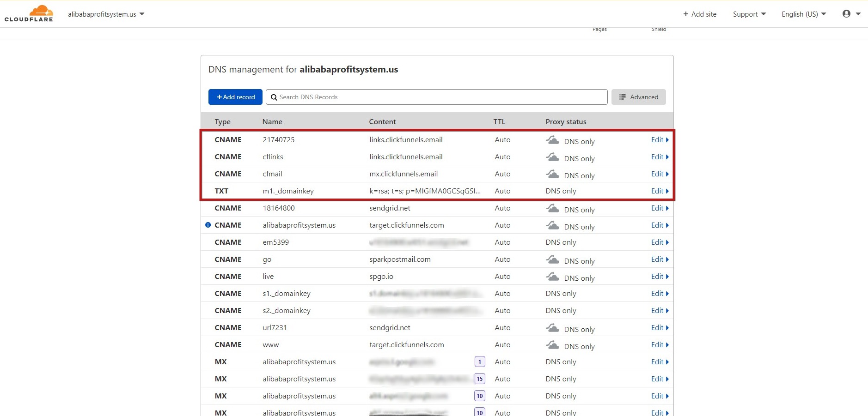Click the 21740725 row's proxy cloud

pyautogui.click(x=552, y=140)
